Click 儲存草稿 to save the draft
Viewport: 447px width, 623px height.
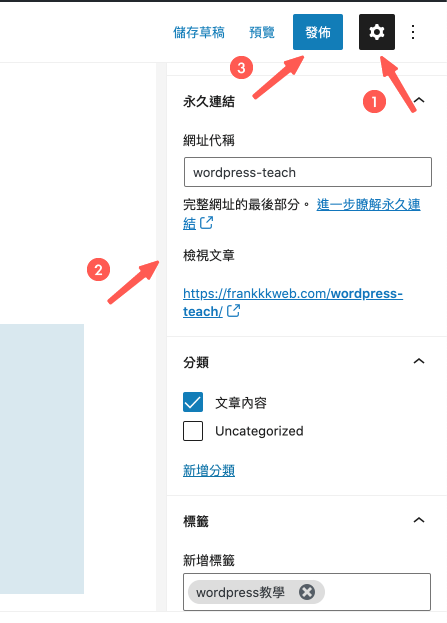(199, 32)
